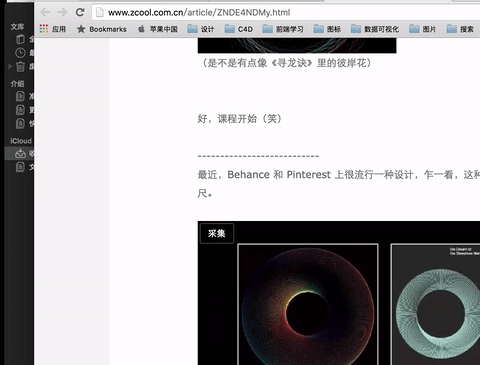Expand the 前端学习 bookmark folder
Image resolution: width=480 pixels, height=365 pixels.
coord(283,29)
